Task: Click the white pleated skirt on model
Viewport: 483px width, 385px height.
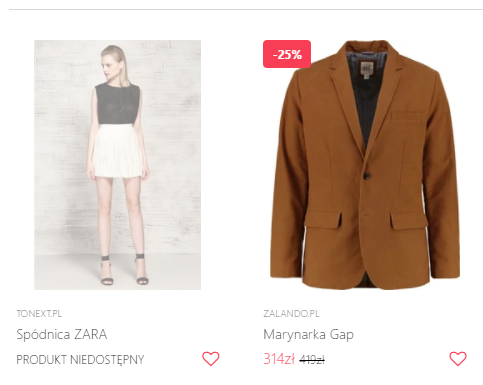Action: (118, 151)
